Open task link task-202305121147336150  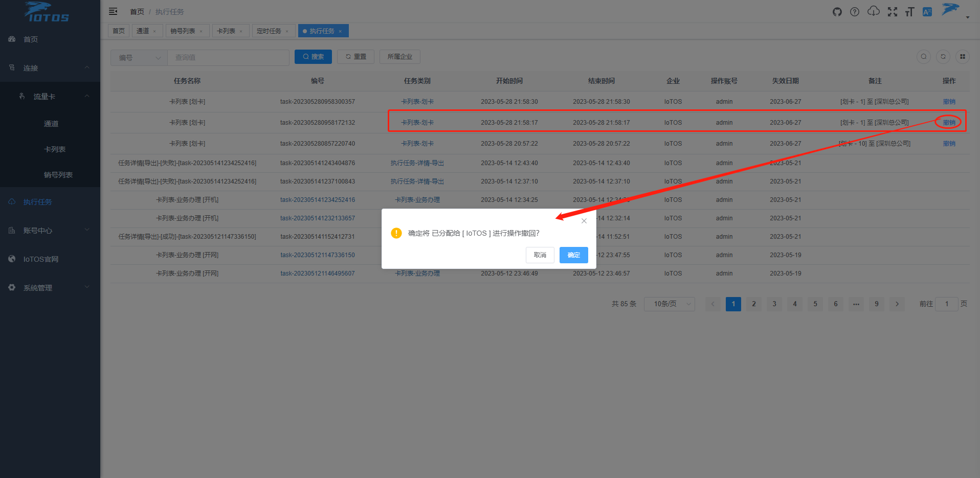click(318, 255)
